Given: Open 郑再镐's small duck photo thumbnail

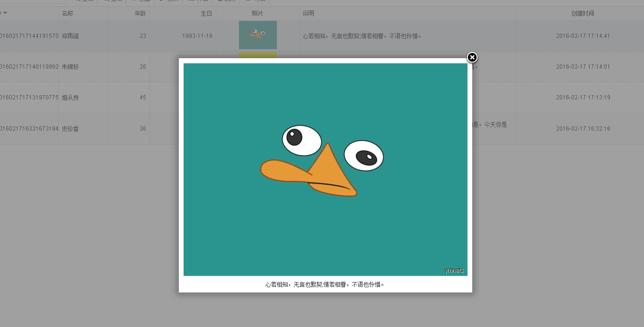Looking at the screenshot, I should (258, 35).
